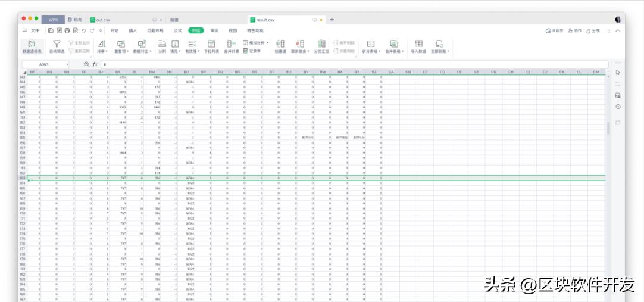
Task: Click the 分列 text-to-columns icon
Action: (x=162, y=46)
